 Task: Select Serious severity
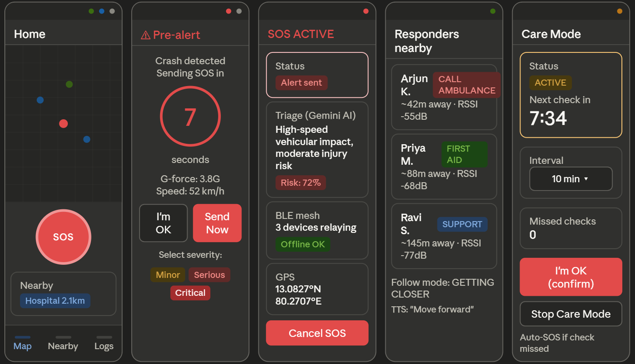(x=209, y=275)
